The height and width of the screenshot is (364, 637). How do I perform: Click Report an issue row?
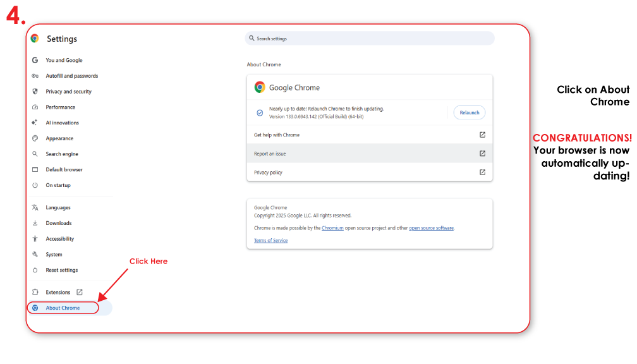(369, 154)
